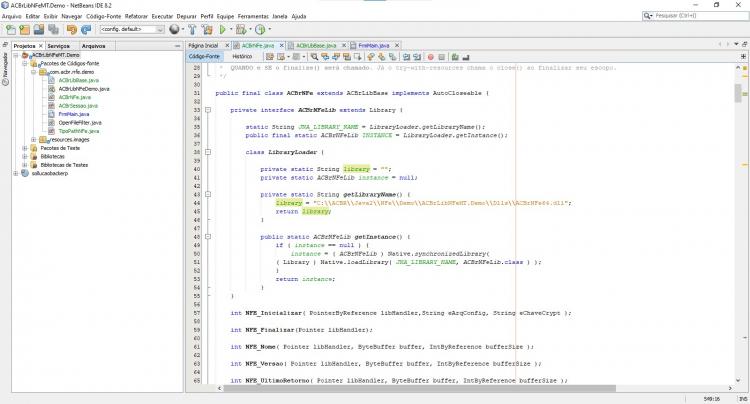Image resolution: width=750 pixels, height=404 pixels.
Task: Open the dropdown arrow beside the globe icon
Action: click(183, 30)
